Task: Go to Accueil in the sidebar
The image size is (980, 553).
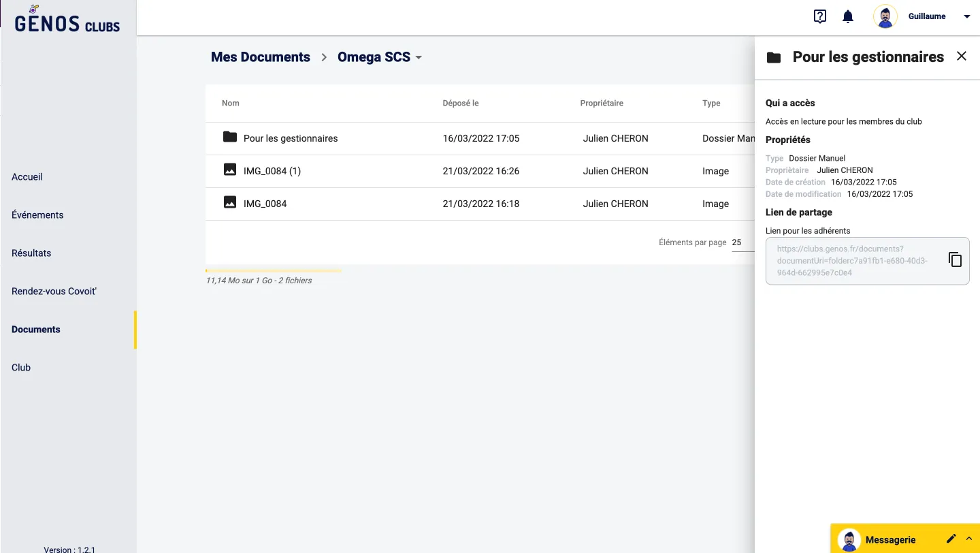Action: [x=27, y=177]
